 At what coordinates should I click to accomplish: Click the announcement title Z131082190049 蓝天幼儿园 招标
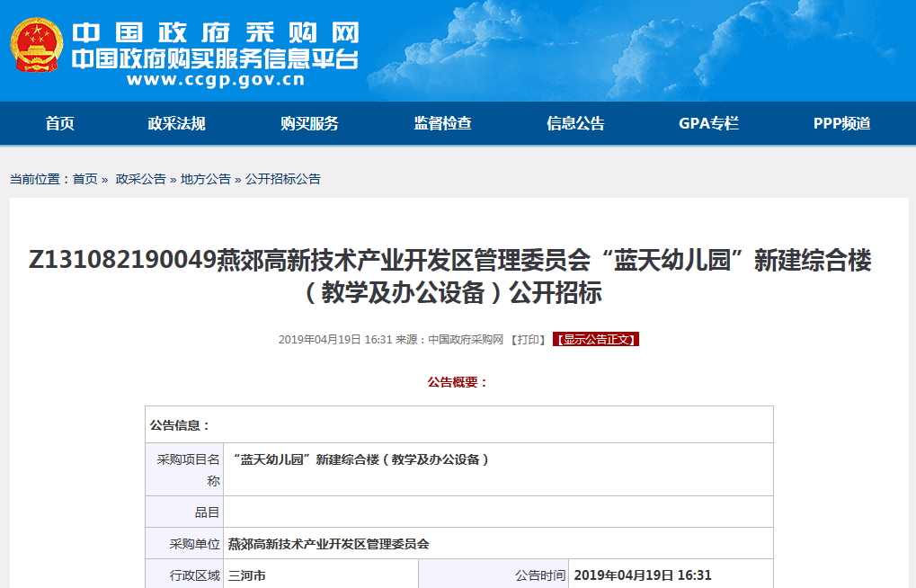458,277
